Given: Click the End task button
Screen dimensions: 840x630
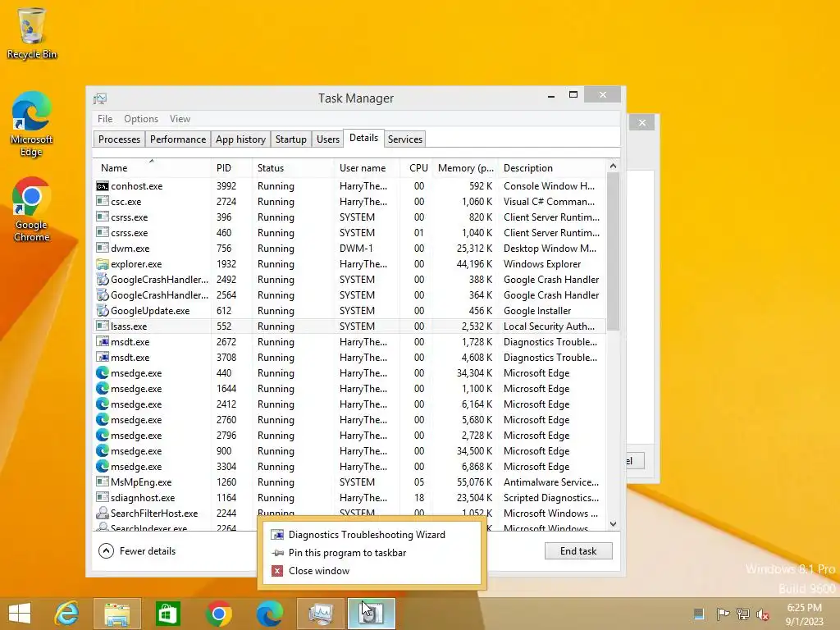Looking at the screenshot, I should click(x=578, y=551).
